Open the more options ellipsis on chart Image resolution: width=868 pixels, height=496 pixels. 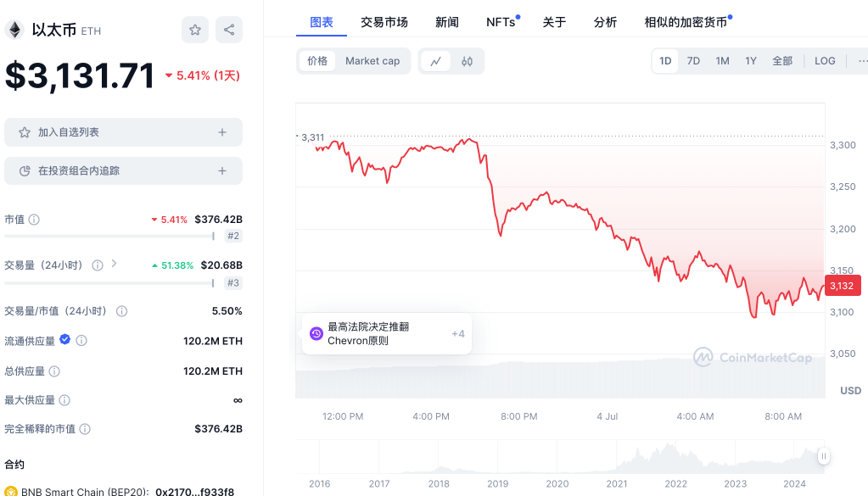coord(861,61)
